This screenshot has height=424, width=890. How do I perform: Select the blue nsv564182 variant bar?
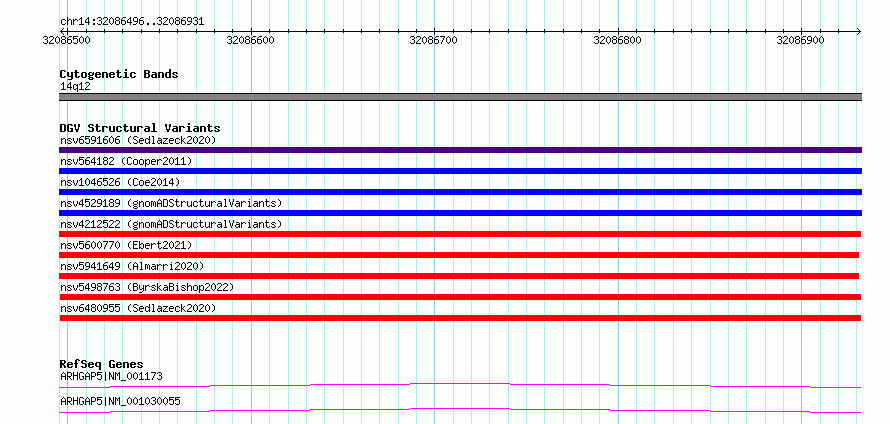point(460,171)
